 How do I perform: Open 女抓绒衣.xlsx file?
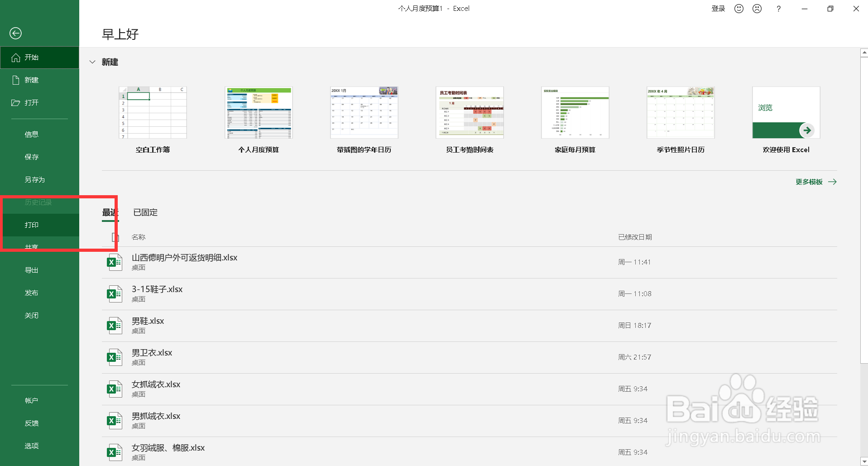[470, 389]
